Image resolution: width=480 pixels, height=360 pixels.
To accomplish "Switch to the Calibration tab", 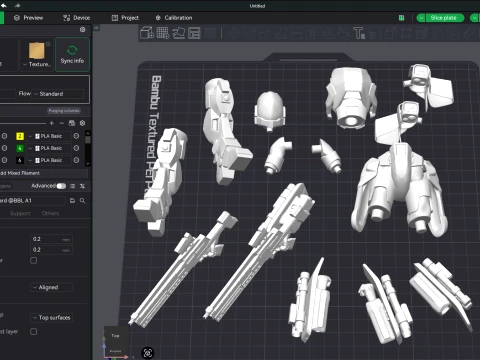I will (174, 18).
